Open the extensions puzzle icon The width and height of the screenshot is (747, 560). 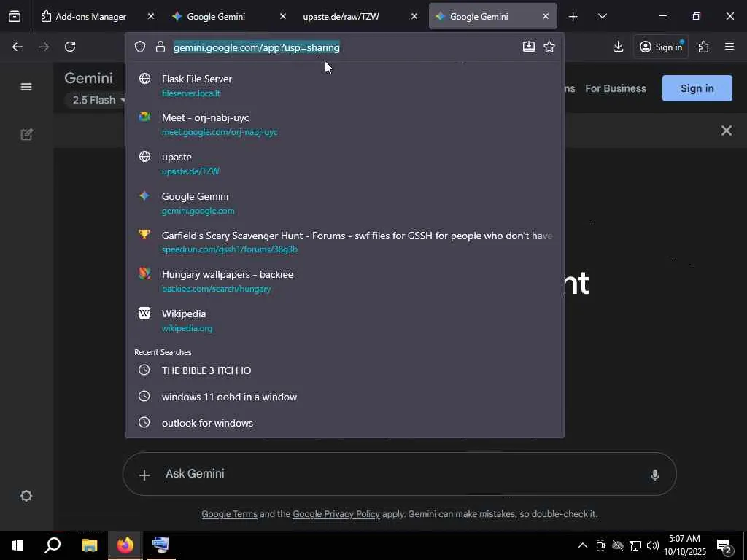[704, 47]
